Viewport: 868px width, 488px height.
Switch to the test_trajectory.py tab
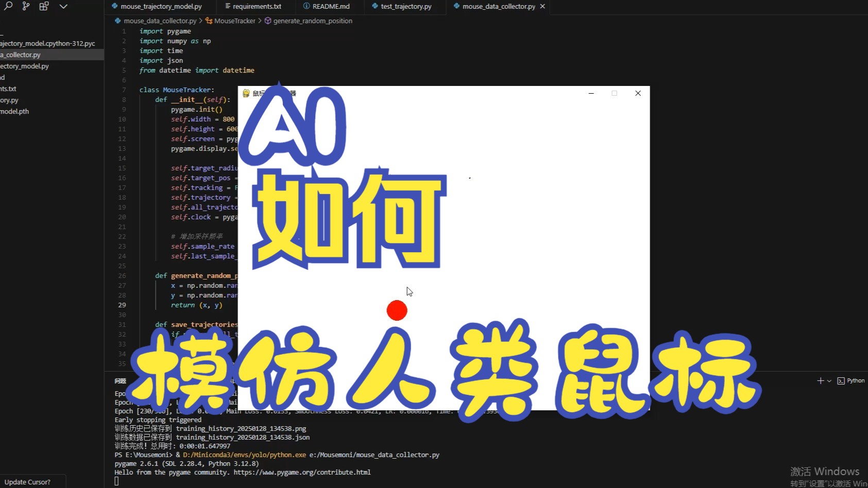(x=405, y=6)
